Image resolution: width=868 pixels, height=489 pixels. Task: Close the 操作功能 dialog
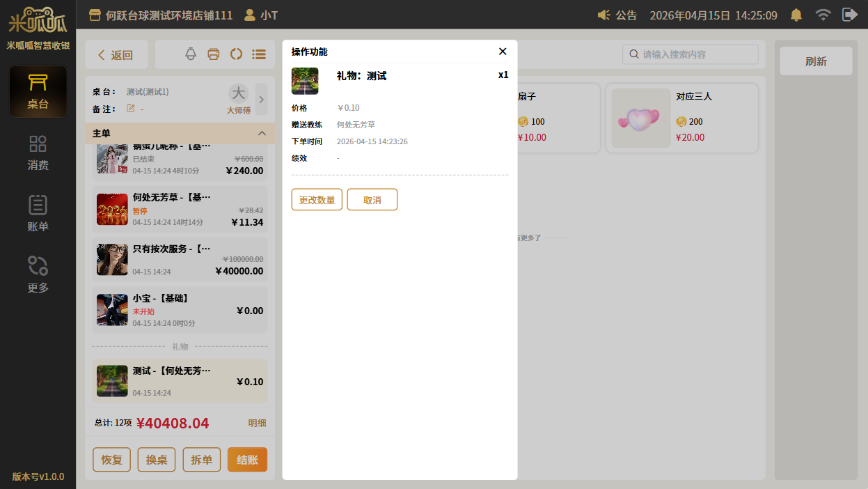click(503, 52)
